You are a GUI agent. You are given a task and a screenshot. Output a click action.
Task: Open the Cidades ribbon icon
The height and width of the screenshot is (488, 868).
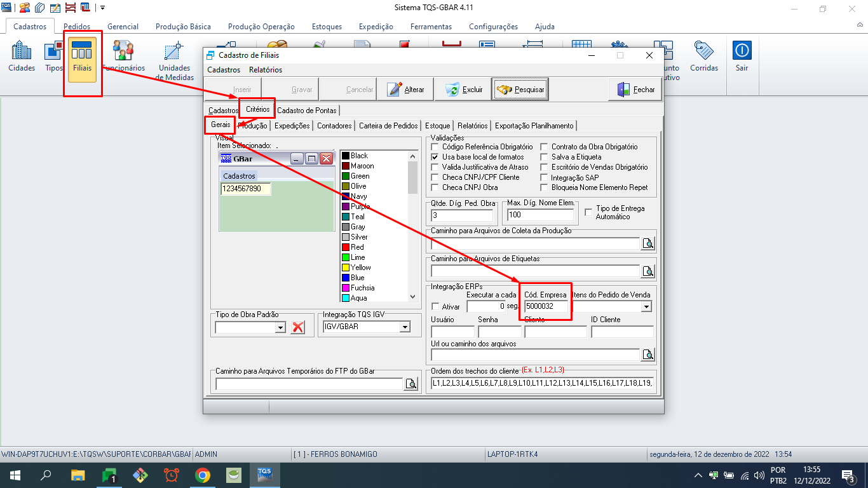[22, 56]
